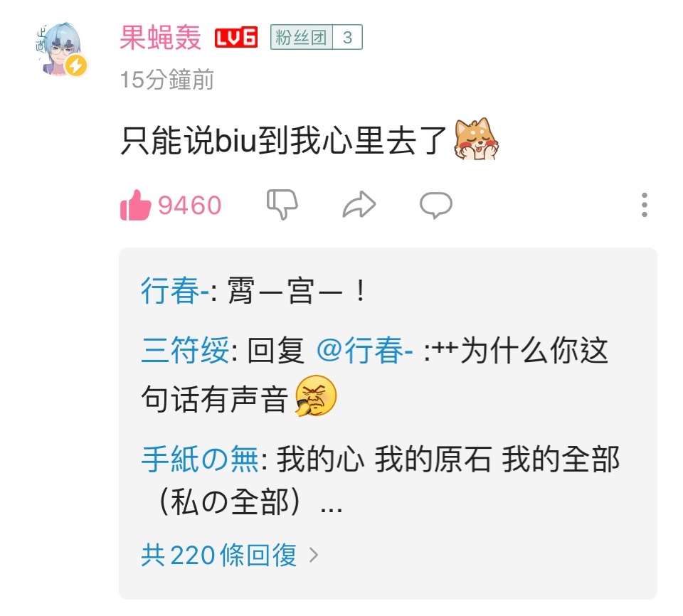Tap the angry face emoji in the reply
683x616 pixels.
coord(316,395)
